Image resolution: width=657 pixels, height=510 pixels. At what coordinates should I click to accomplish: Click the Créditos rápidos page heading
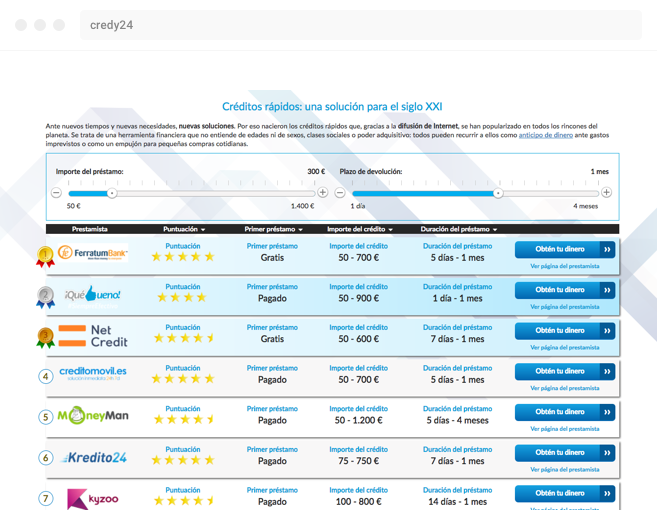tap(332, 106)
